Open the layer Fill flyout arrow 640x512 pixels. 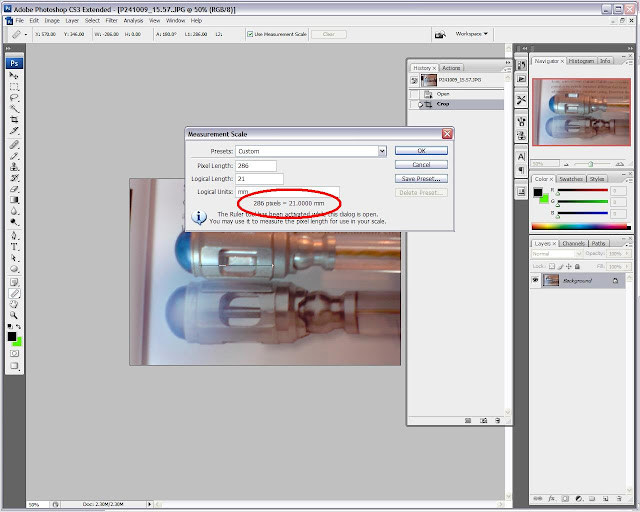click(627, 267)
